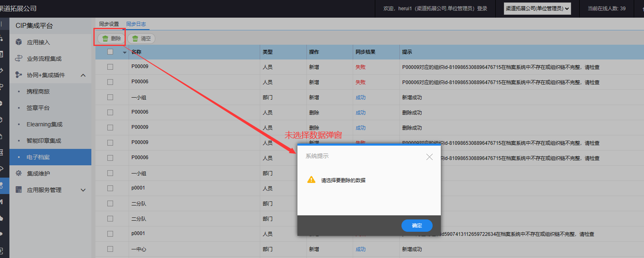Click the 应用服务管理 icon
The width and height of the screenshot is (644, 258).
(18, 190)
